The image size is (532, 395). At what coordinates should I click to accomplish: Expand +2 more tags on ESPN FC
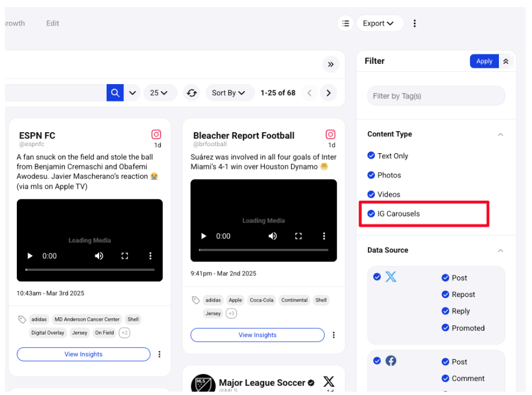click(x=125, y=333)
